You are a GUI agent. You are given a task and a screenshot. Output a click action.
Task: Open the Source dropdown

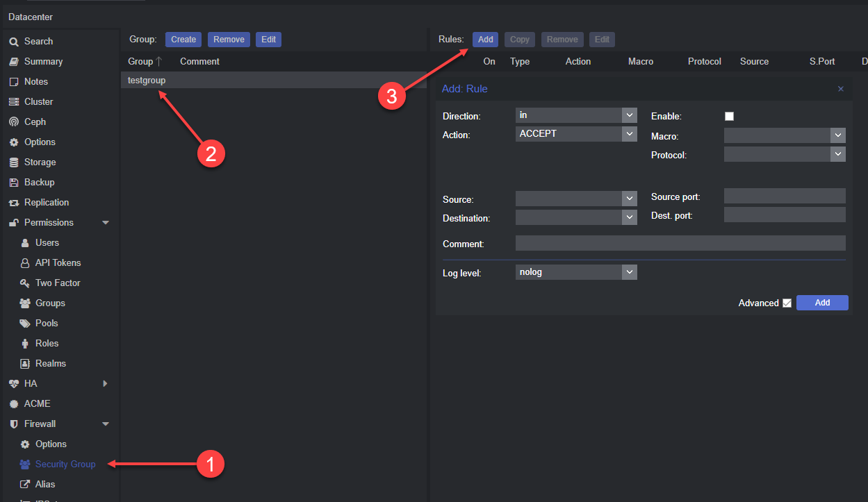point(630,199)
